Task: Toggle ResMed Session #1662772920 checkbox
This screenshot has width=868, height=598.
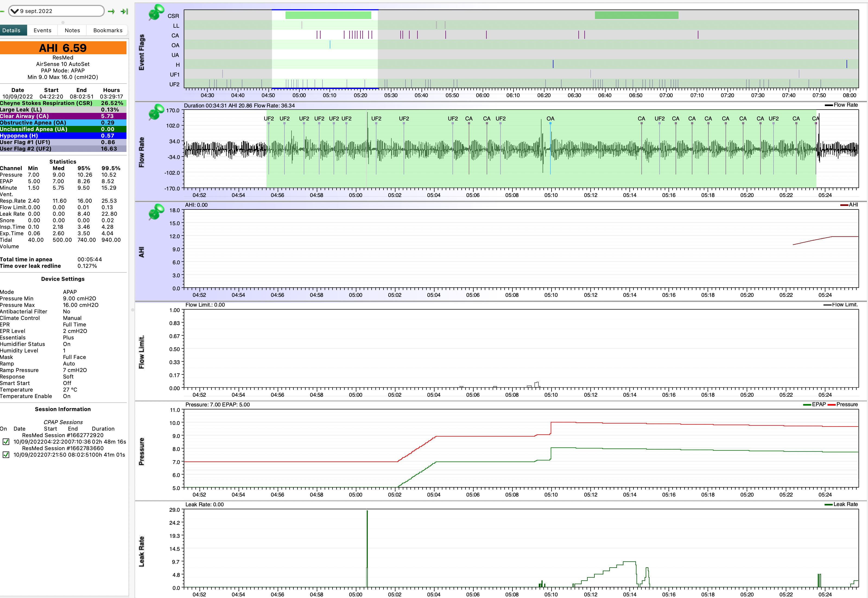Action: pyautogui.click(x=6, y=442)
